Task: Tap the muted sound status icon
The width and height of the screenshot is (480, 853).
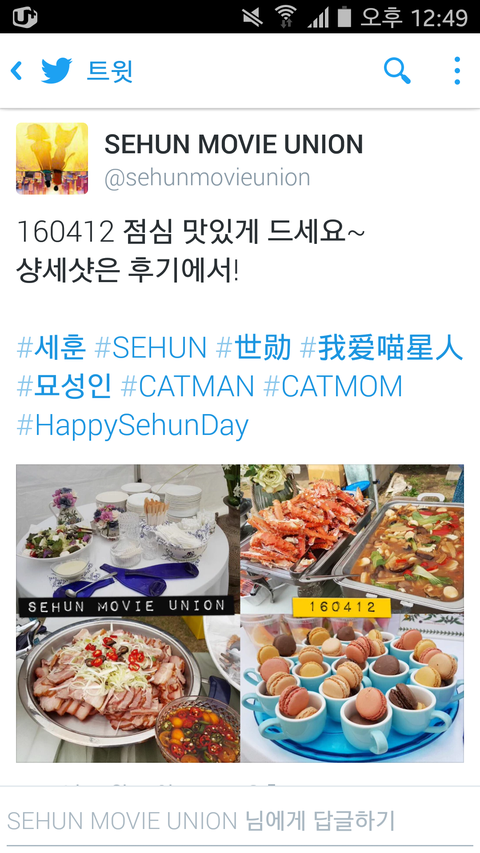Action: [x=253, y=17]
